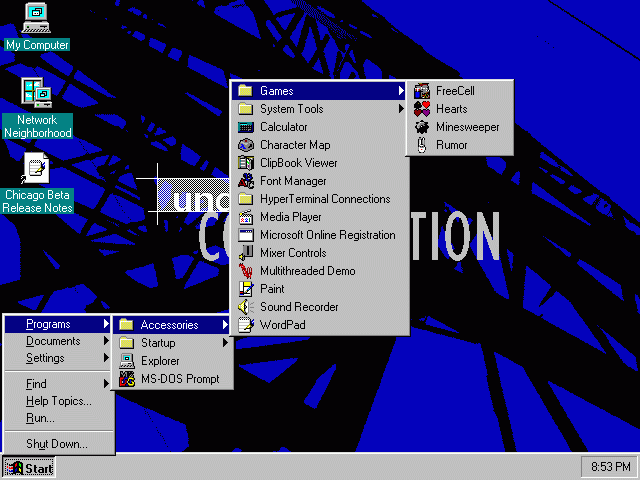
Task: Launch WordPad from the Accessories list
Action: click(x=320, y=324)
